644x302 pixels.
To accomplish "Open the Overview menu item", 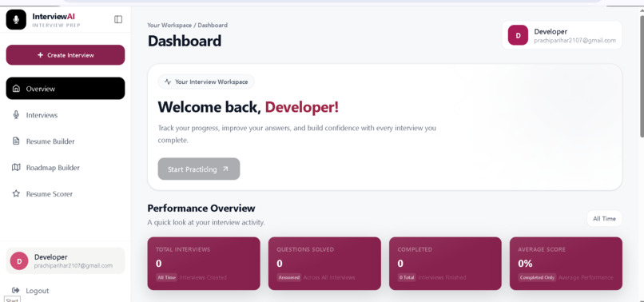I will coord(66,89).
